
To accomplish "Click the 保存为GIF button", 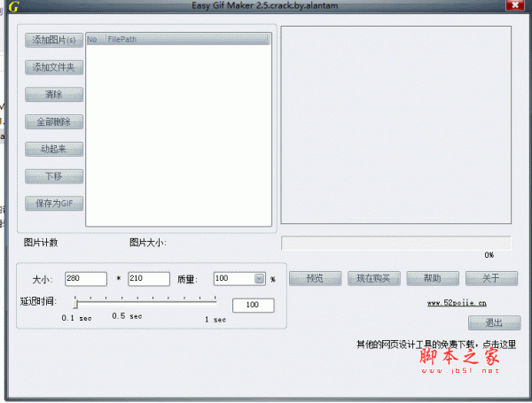I will tap(54, 204).
